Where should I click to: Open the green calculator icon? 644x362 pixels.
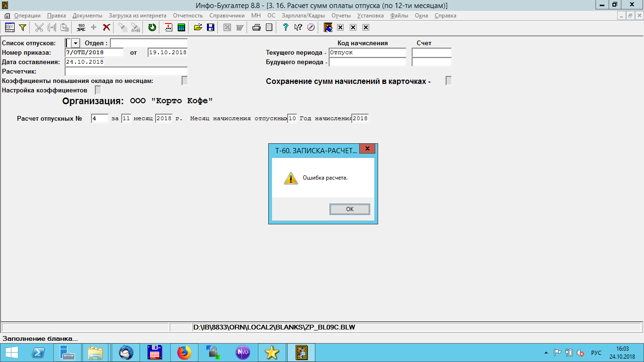click(x=181, y=27)
